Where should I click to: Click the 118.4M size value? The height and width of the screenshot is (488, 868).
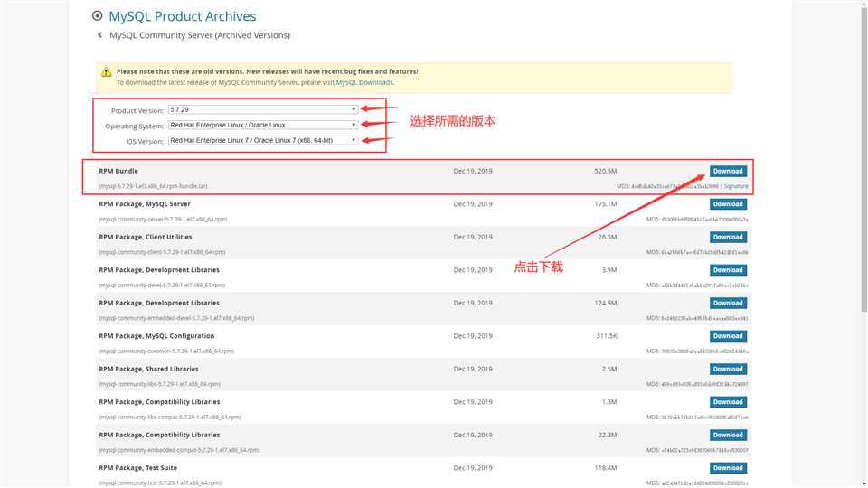[x=606, y=468]
